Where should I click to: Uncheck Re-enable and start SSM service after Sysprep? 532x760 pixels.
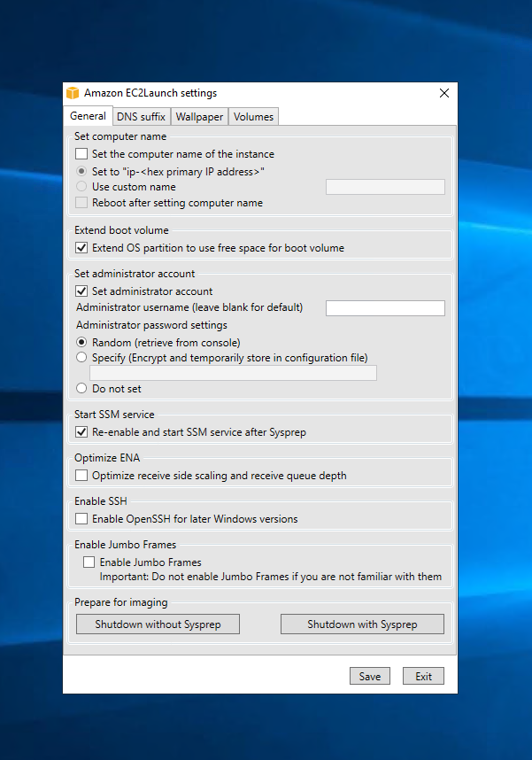[81, 432]
